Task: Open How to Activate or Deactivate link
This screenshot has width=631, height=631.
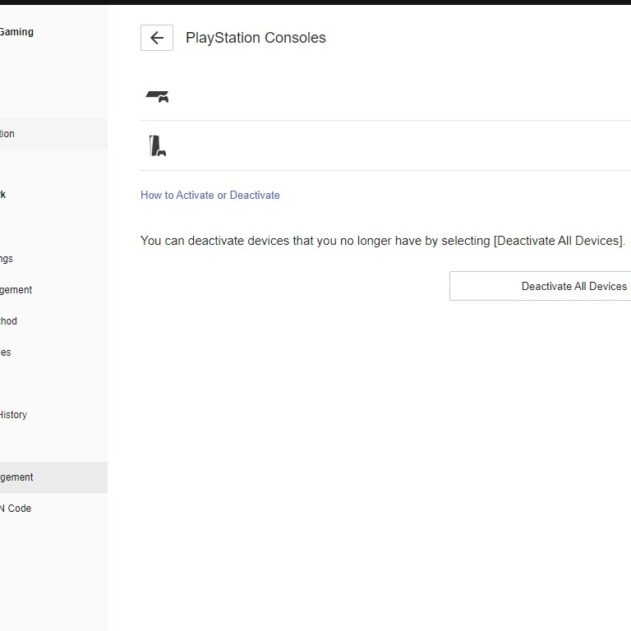Action: coord(210,195)
